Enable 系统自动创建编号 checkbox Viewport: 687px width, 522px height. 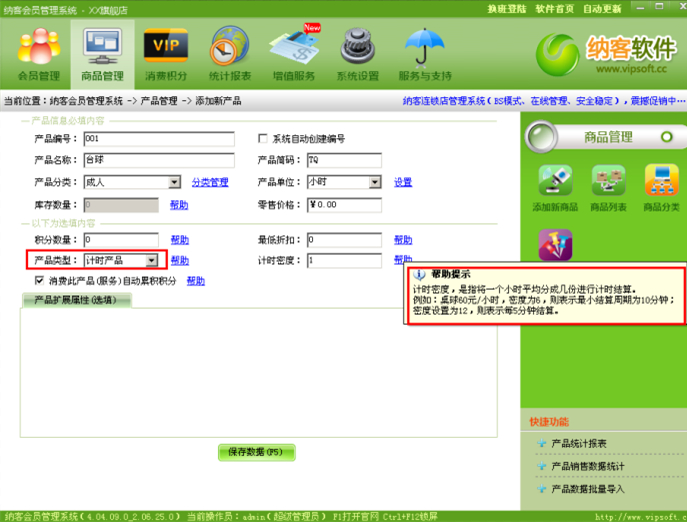pyautogui.click(x=263, y=139)
